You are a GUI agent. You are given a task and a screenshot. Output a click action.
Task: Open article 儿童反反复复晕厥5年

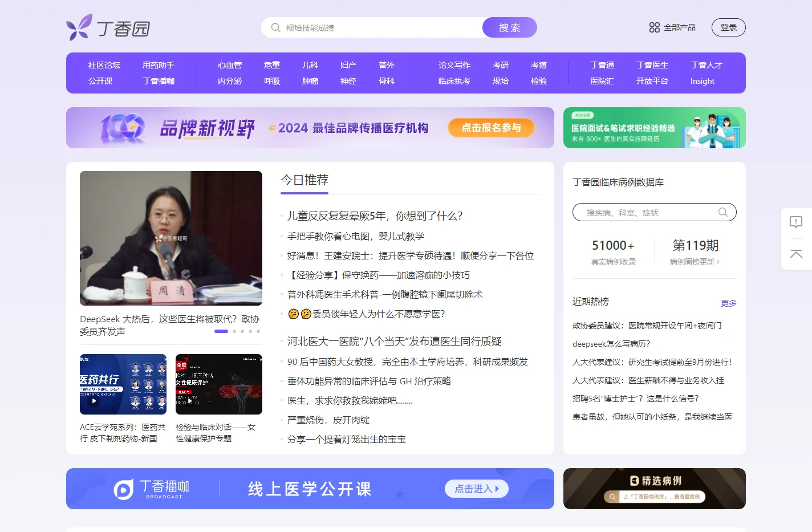click(375, 216)
